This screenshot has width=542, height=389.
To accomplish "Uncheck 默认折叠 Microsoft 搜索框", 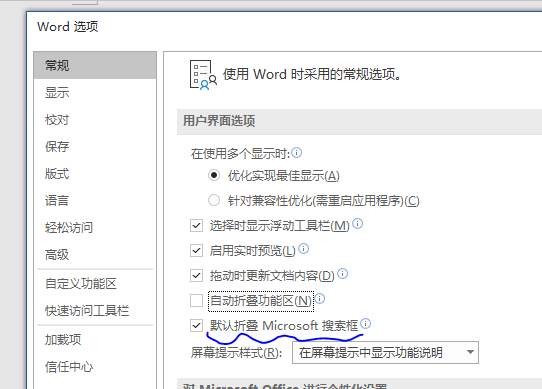I will coord(196,325).
